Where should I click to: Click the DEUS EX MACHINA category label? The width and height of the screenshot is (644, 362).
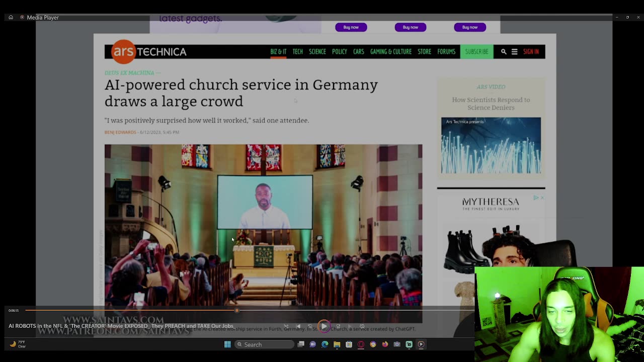pyautogui.click(x=130, y=73)
